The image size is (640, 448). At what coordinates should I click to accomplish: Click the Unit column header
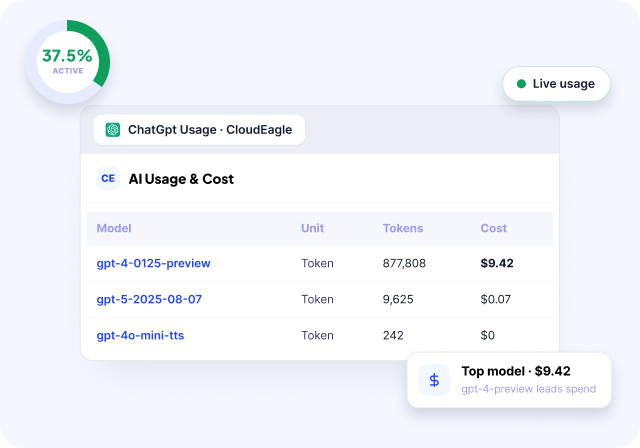(x=313, y=228)
